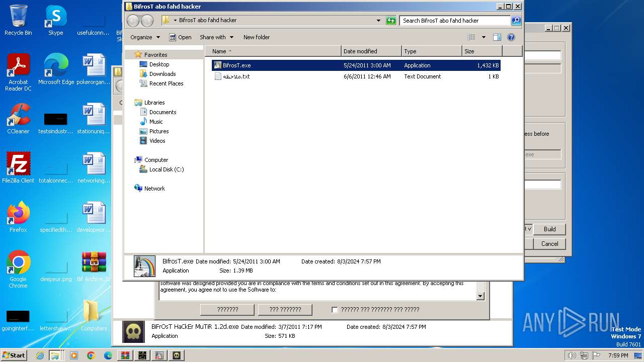Click the left '???????' button in license dialog
The height and width of the screenshot is (362, 644).
[x=227, y=310]
